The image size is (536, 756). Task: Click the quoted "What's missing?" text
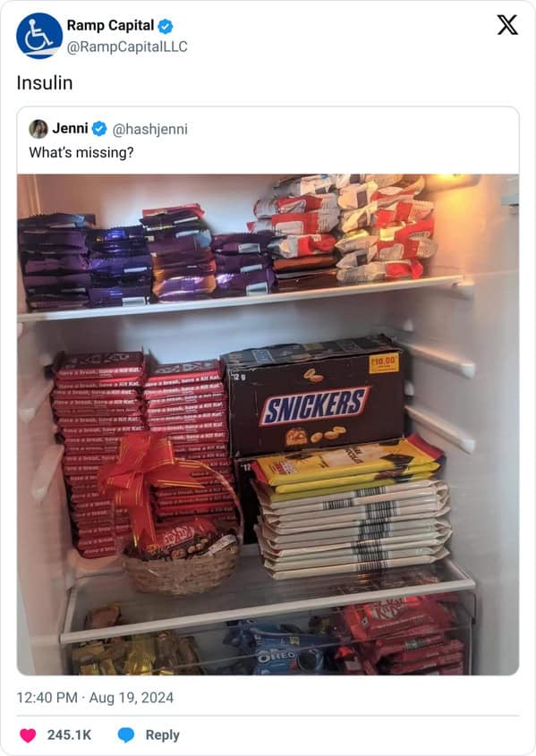coord(81,152)
